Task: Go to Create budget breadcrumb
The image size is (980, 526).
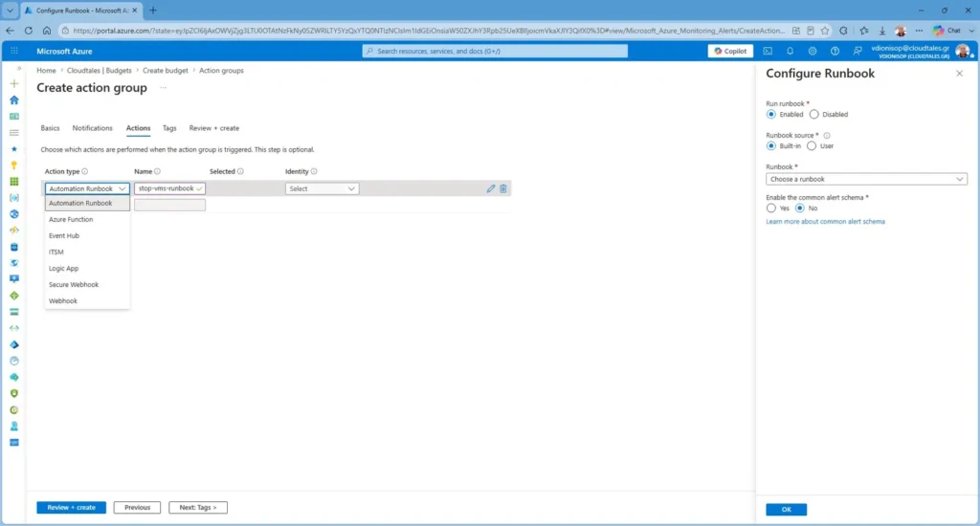Action: (165, 71)
